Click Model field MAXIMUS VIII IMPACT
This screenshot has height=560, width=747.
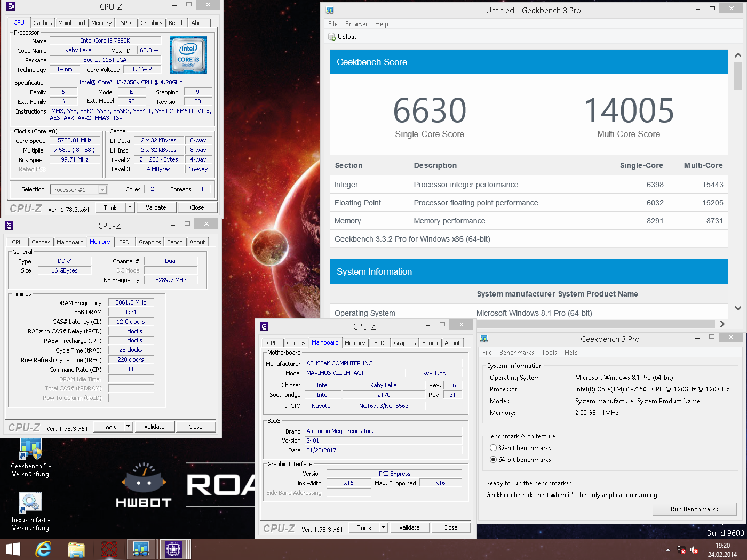coord(354,373)
